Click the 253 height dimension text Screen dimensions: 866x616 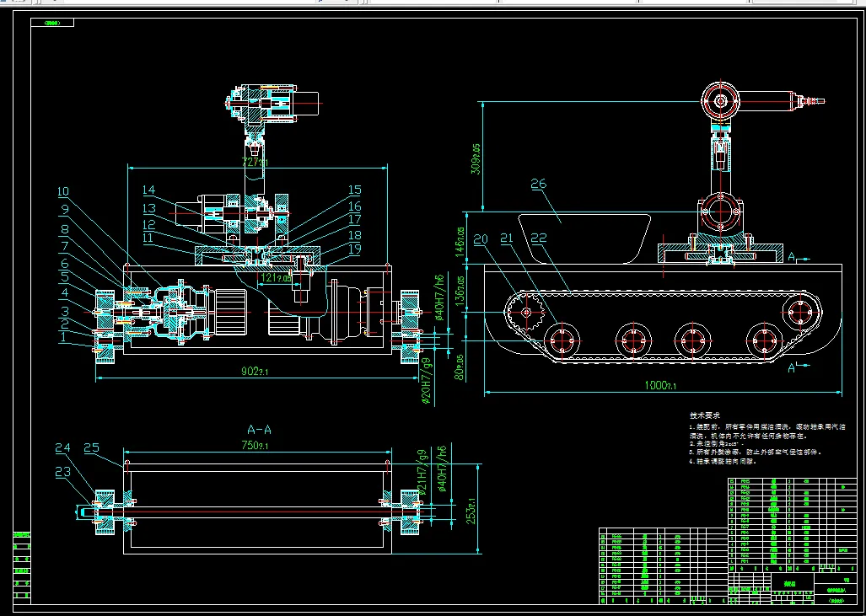[470, 511]
